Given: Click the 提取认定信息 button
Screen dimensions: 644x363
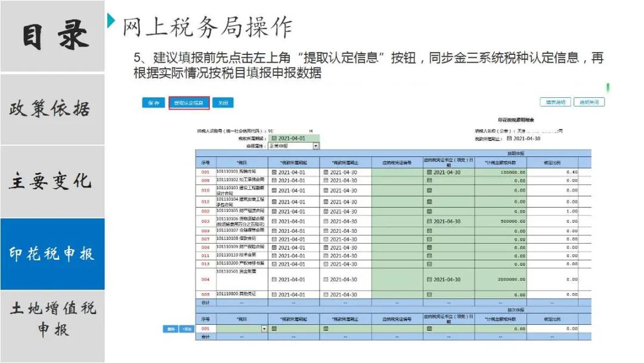Looking at the screenshot, I should pos(189,103).
